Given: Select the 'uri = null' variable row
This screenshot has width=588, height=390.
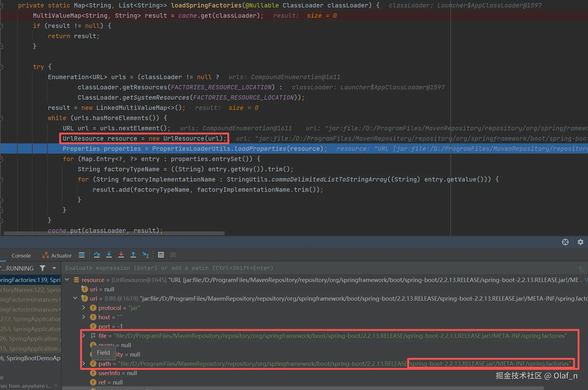Looking at the screenshot, I should click(x=325, y=289).
